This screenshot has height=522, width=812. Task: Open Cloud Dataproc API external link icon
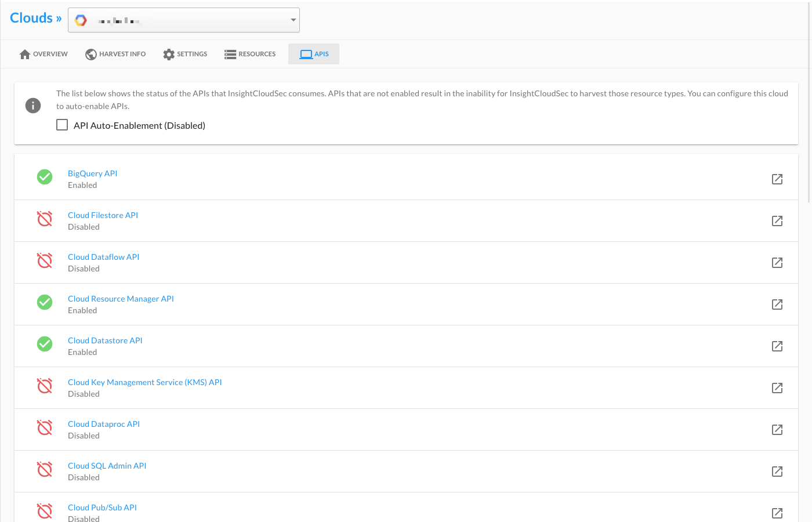click(777, 430)
